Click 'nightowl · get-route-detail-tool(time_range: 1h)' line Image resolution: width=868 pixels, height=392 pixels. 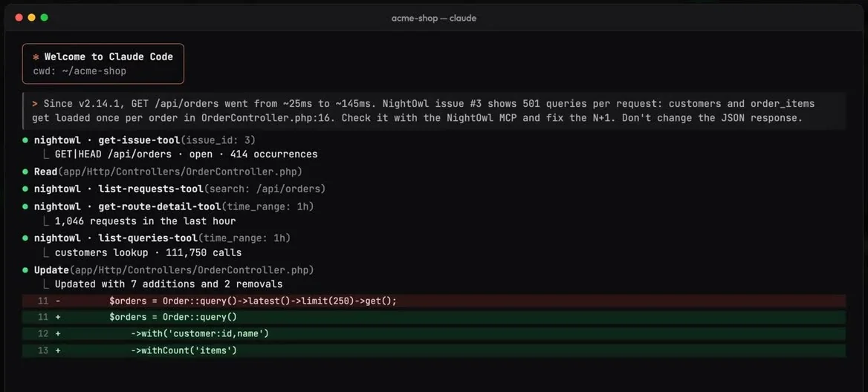(x=176, y=207)
